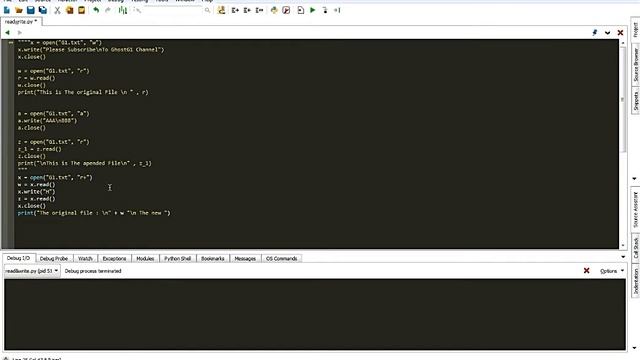Paste from clipboard using the toolbar icon
Screen dimensions: 640x360
tap(82, 10)
